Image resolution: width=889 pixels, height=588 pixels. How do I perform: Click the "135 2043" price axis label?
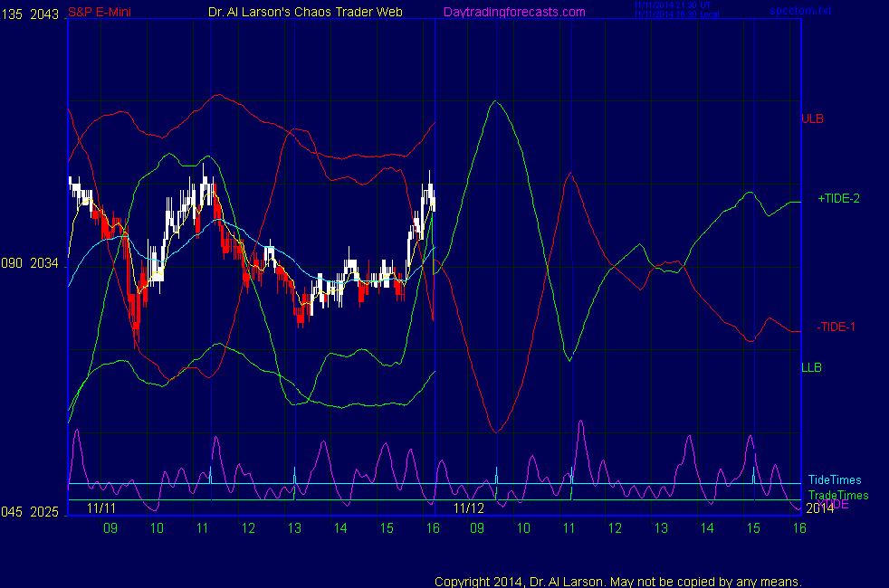30,14
